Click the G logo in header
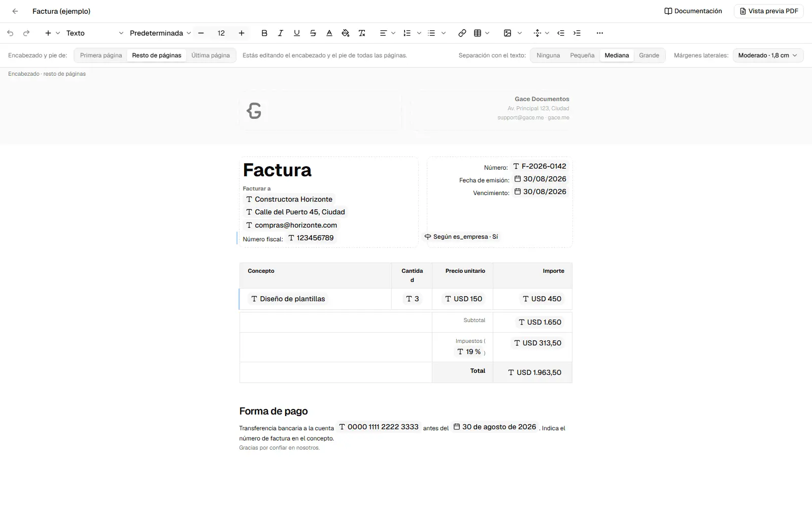Viewport: 812px width, 508px height. pyautogui.click(x=254, y=111)
